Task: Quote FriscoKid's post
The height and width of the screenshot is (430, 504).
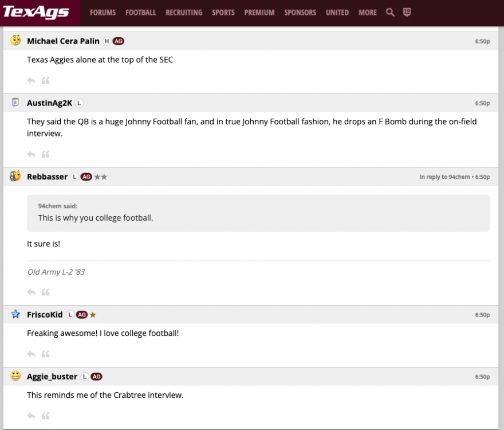Action: (x=46, y=354)
